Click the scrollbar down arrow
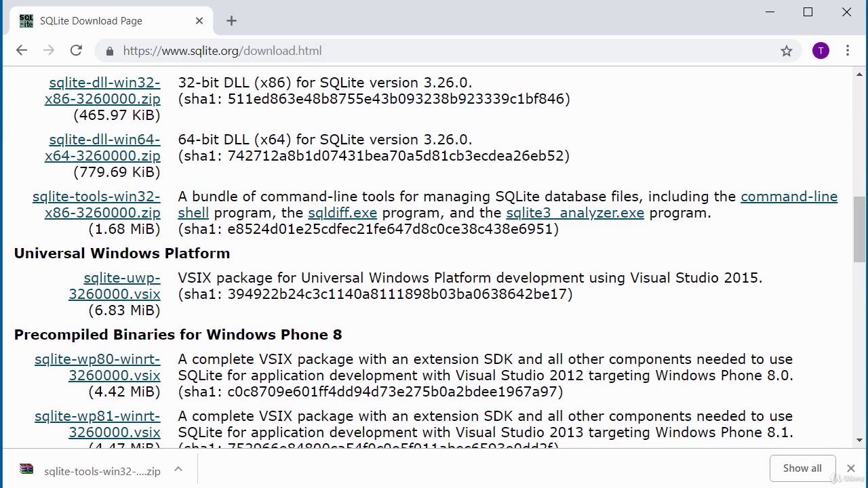Image resolution: width=868 pixels, height=488 pixels. [x=859, y=441]
